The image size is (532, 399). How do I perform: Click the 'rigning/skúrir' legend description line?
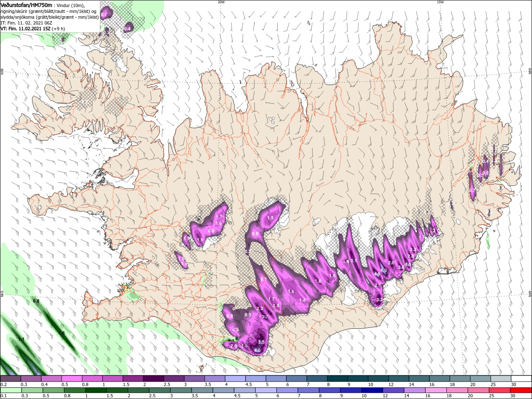(x=48, y=11)
